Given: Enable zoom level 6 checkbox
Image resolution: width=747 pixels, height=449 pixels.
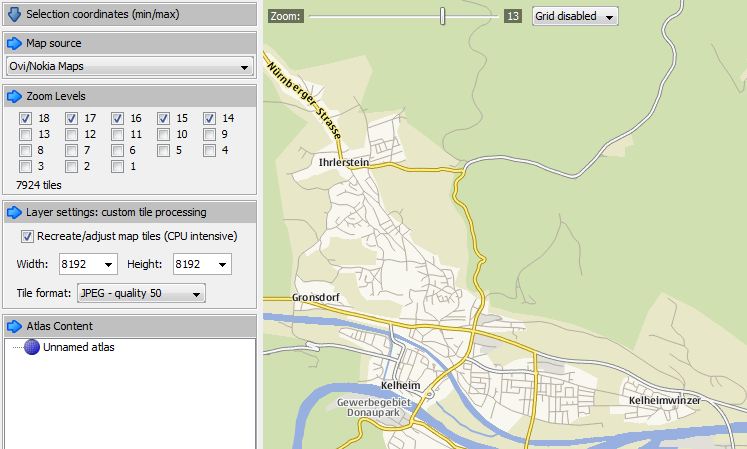Looking at the screenshot, I should pyautogui.click(x=118, y=151).
